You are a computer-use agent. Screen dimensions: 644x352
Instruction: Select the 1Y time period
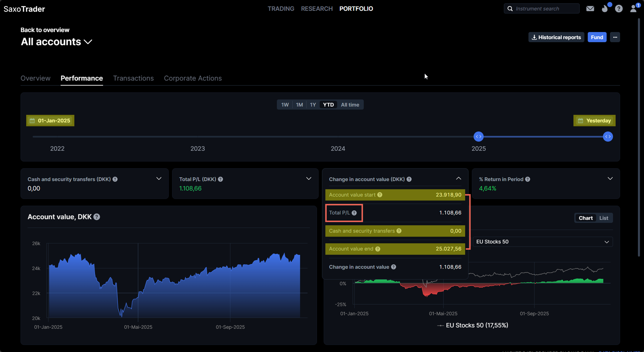pos(313,105)
